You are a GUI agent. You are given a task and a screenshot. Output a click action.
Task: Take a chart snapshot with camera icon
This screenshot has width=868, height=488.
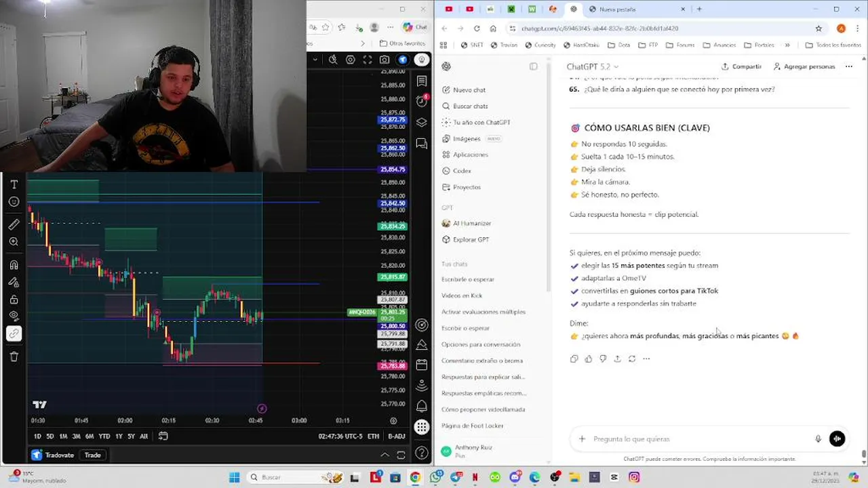[x=384, y=60]
